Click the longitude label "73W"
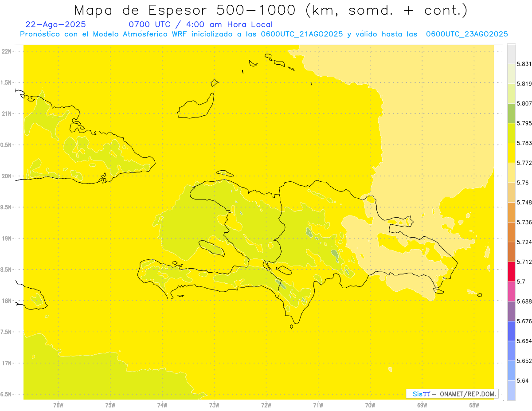The height and width of the screenshot is (411, 532). click(x=214, y=405)
